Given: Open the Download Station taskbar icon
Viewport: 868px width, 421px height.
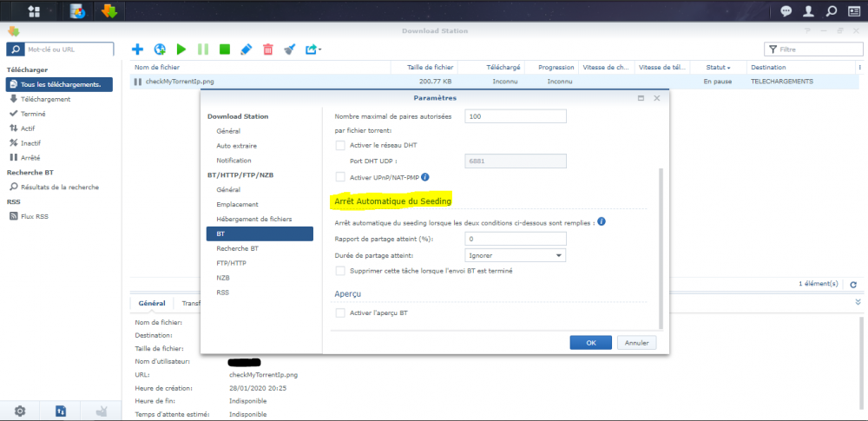Looking at the screenshot, I should point(108,10).
